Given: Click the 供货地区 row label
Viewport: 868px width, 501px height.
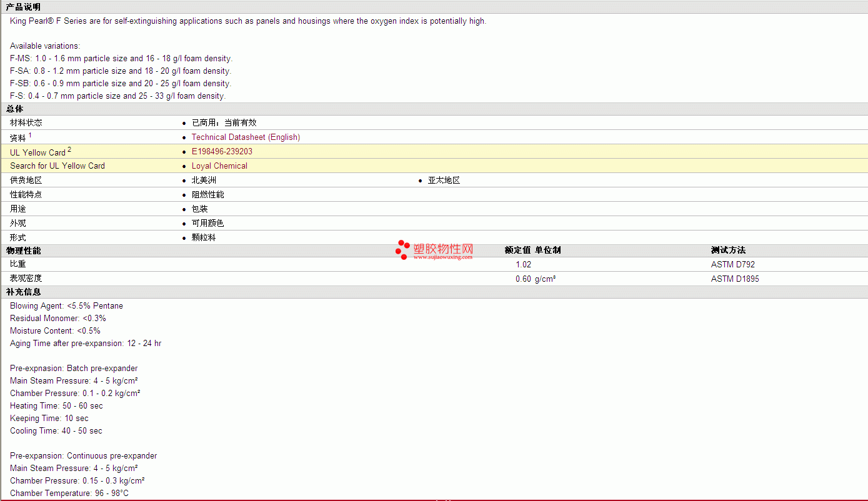Looking at the screenshot, I should pos(26,180).
